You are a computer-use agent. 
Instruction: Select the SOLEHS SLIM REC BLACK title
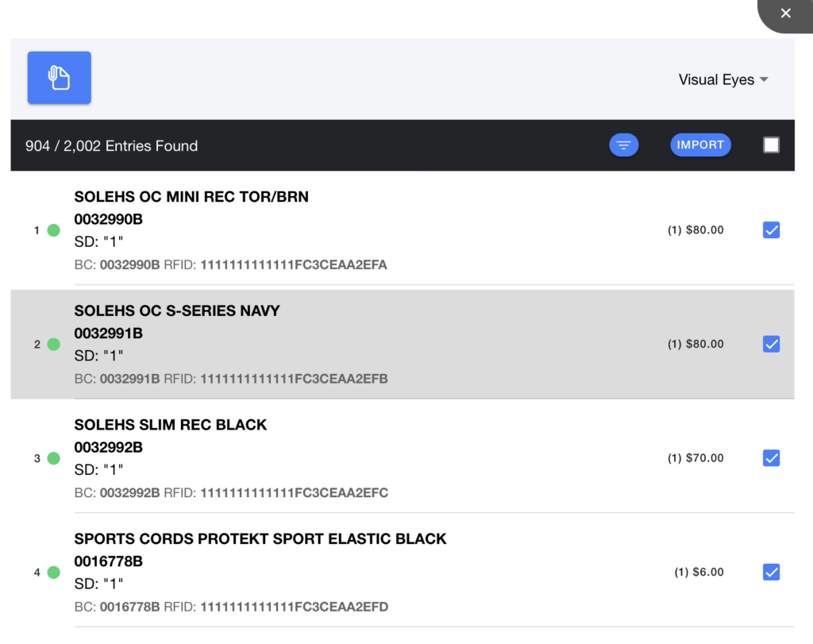170,425
